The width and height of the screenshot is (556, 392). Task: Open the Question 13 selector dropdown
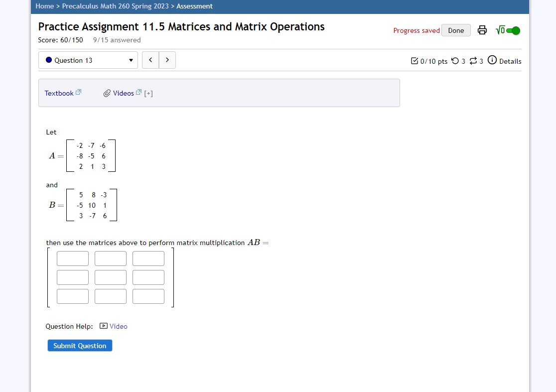pyautogui.click(x=88, y=60)
